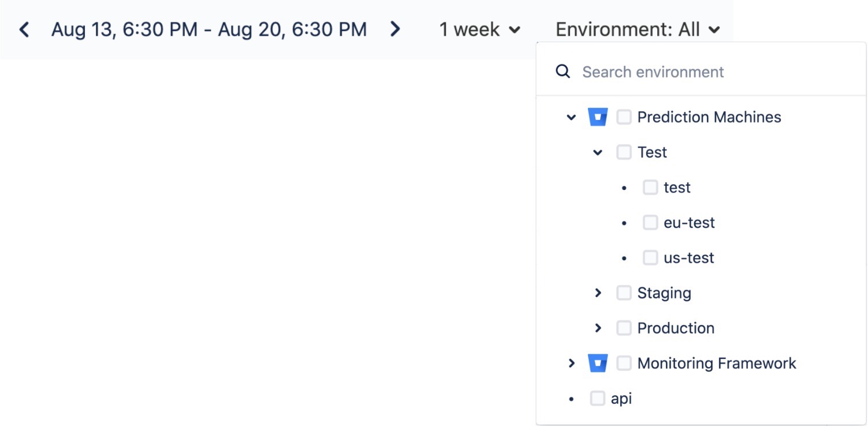
Task: Expand the Monitoring Framework node
Action: coord(571,363)
